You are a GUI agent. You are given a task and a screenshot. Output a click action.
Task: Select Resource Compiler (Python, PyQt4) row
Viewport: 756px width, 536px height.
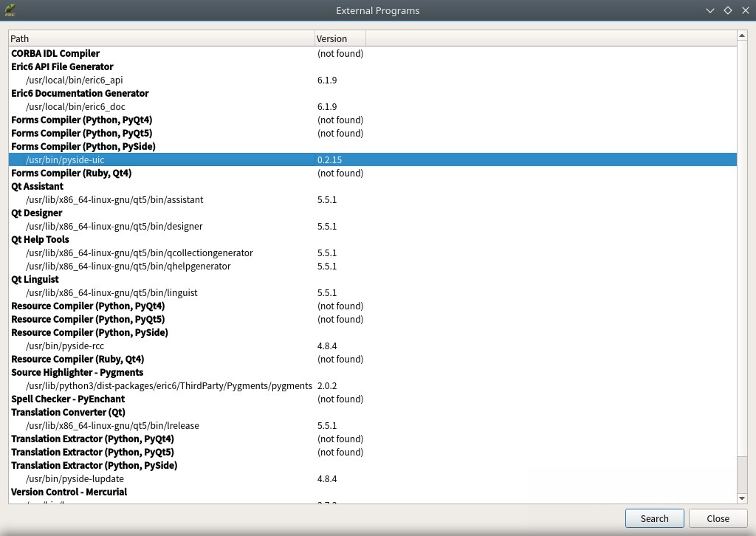[x=373, y=306]
